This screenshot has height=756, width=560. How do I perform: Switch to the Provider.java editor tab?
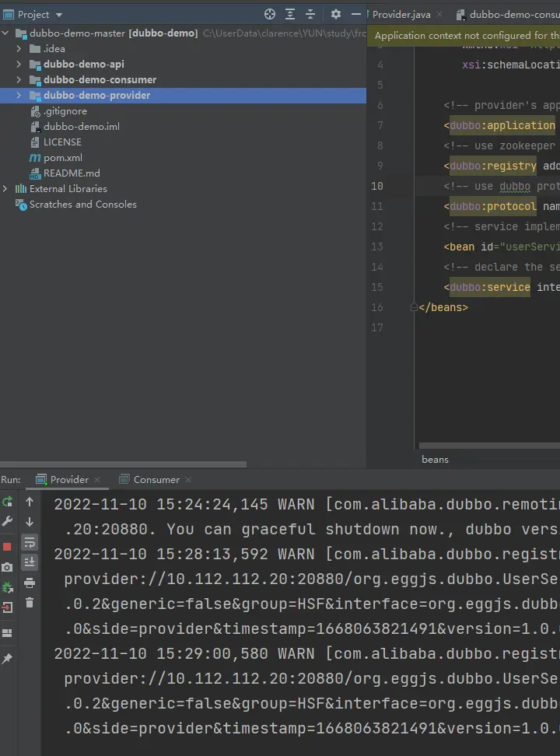coord(401,15)
